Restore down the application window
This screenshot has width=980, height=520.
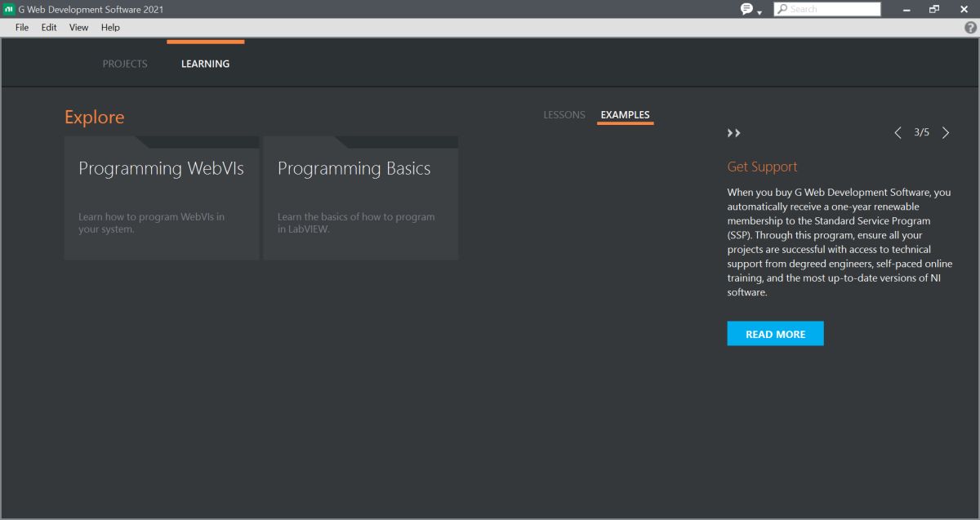point(934,9)
